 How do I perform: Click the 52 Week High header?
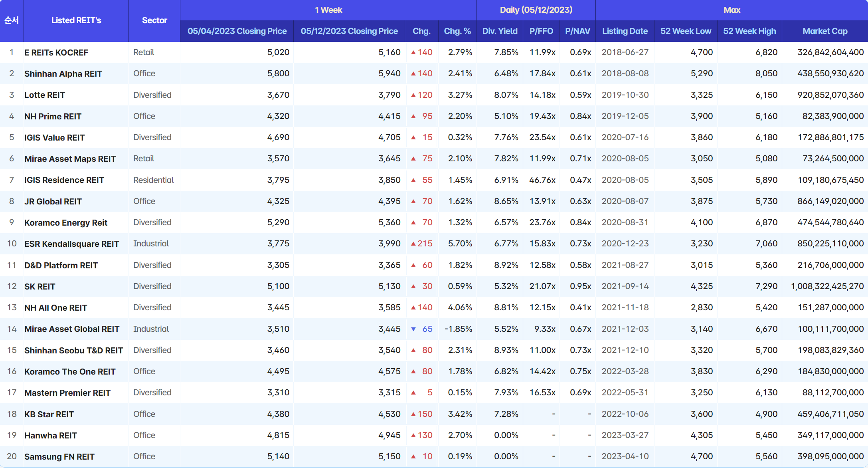pos(749,31)
